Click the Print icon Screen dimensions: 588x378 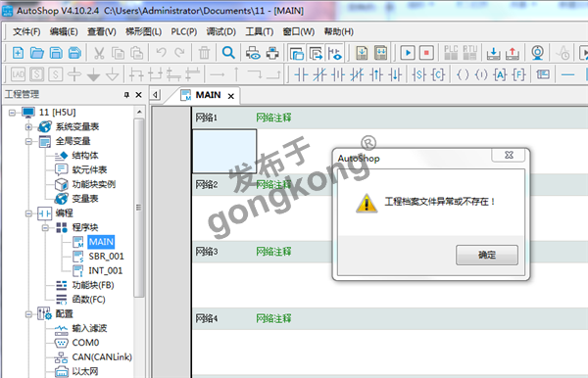pyautogui.click(x=272, y=53)
